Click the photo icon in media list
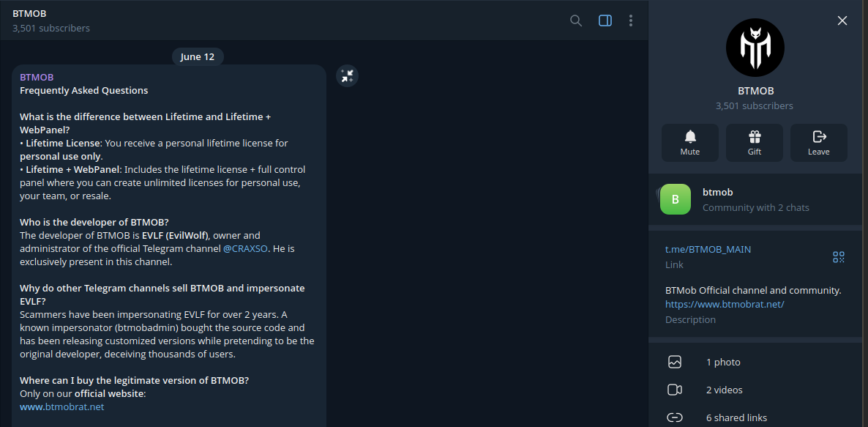This screenshot has width=868, height=427. pyautogui.click(x=674, y=363)
